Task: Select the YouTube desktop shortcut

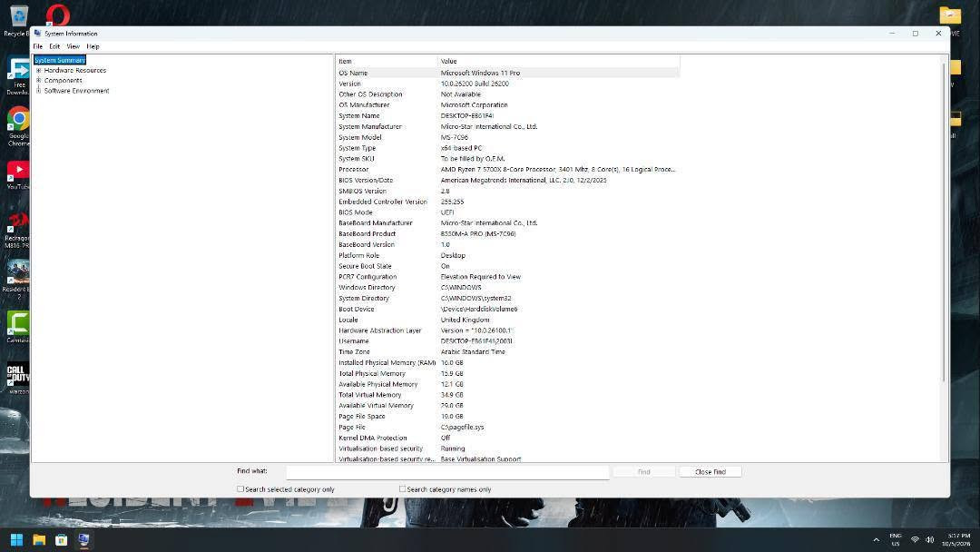Action: [x=18, y=175]
